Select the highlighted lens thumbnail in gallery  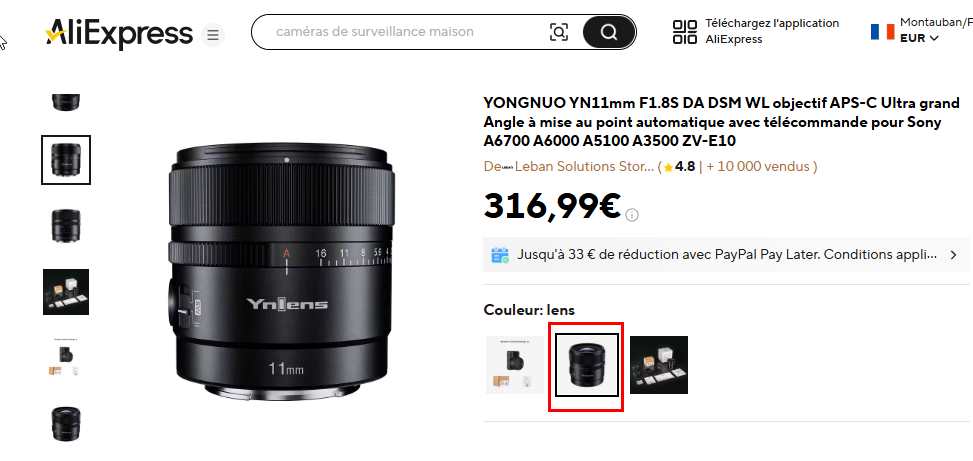click(66, 160)
